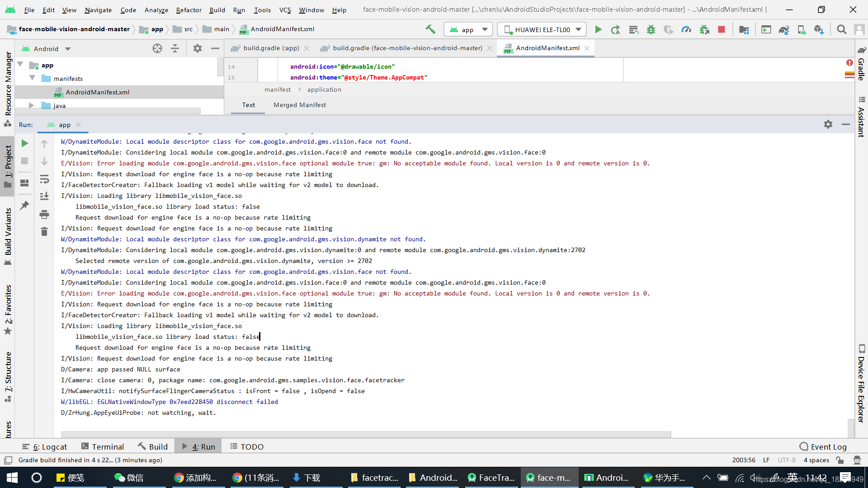Viewport: 868px width, 488px height.
Task: Switch to the Merged Manifest tab
Action: pyautogui.click(x=299, y=105)
